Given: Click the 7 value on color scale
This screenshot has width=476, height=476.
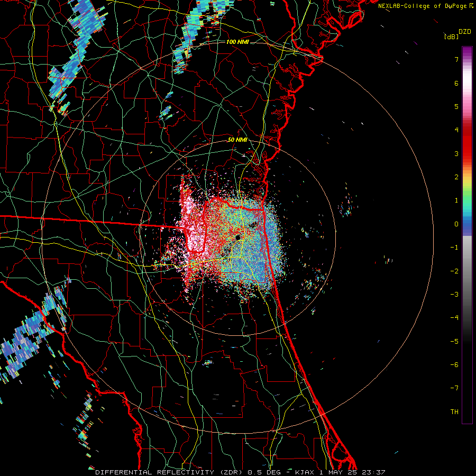Looking at the screenshot, I should click(x=456, y=59).
